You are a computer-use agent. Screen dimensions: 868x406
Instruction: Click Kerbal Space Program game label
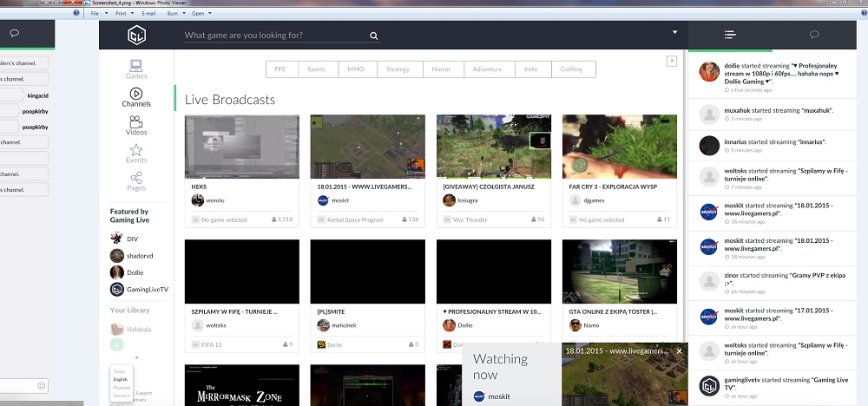(x=355, y=219)
